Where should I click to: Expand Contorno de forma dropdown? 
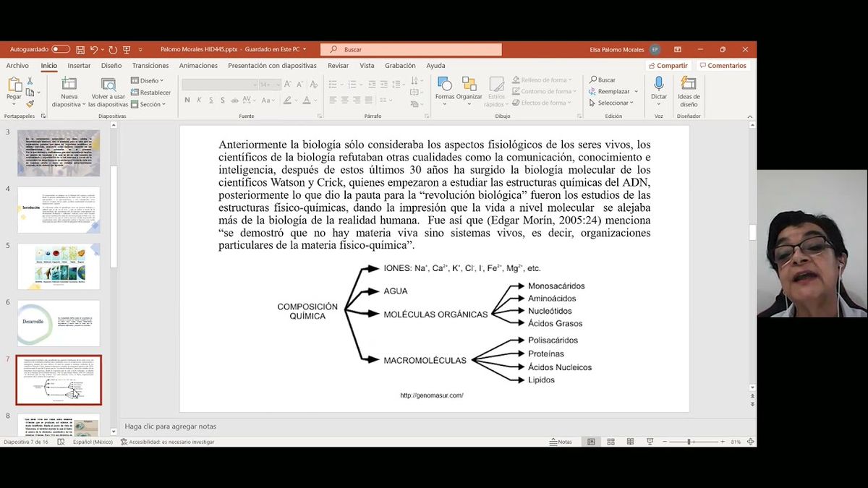[x=544, y=91]
